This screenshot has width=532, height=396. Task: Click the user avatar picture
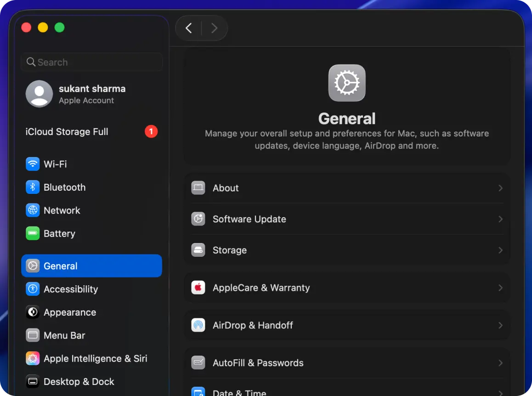pyautogui.click(x=40, y=94)
